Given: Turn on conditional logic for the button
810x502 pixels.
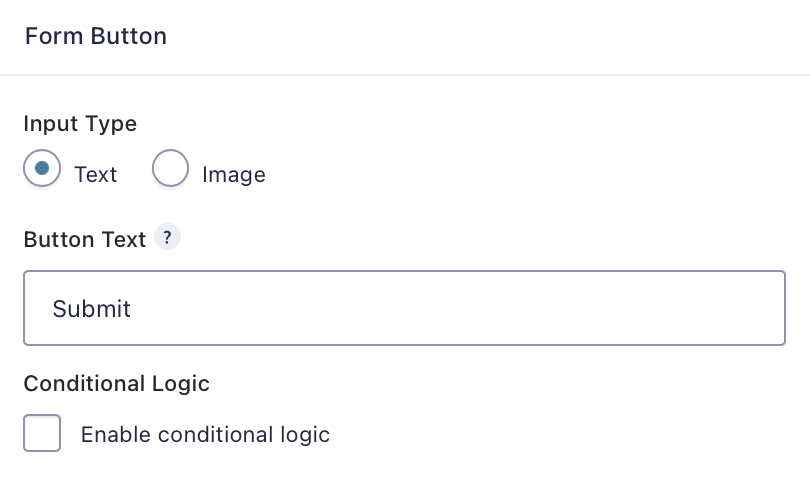Looking at the screenshot, I should pyautogui.click(x=42, y=433).
